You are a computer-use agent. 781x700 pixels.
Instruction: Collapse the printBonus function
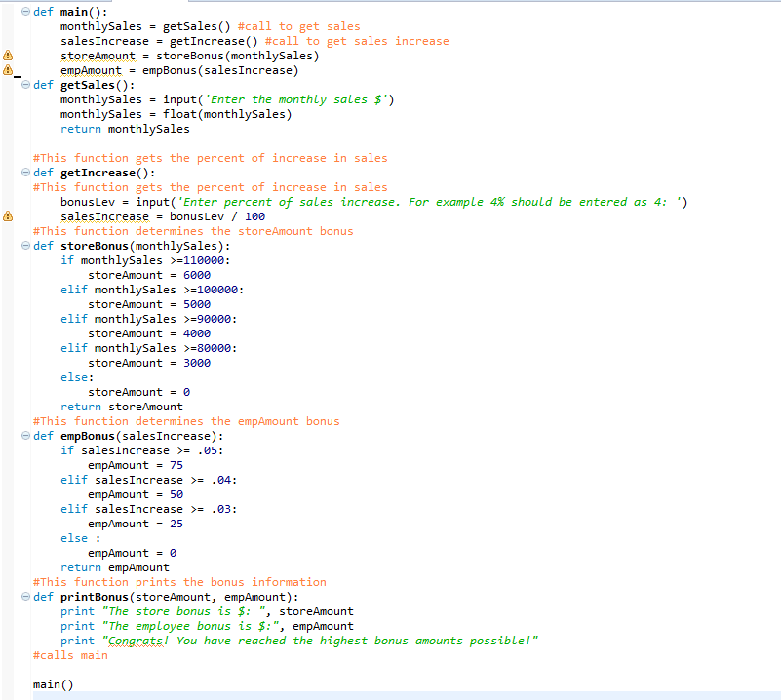tap(24, 597)
